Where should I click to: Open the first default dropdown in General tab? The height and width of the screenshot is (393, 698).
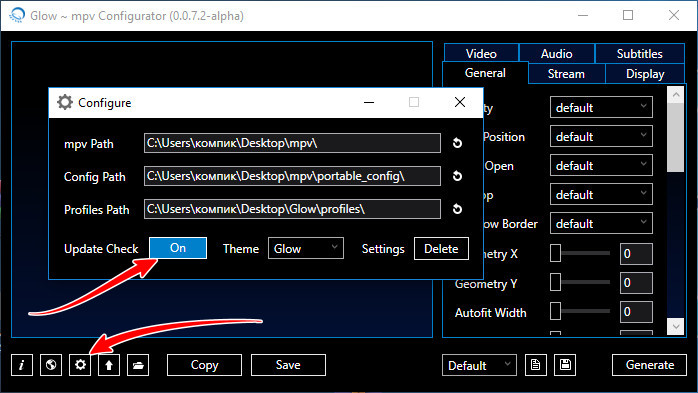[601, 107]
